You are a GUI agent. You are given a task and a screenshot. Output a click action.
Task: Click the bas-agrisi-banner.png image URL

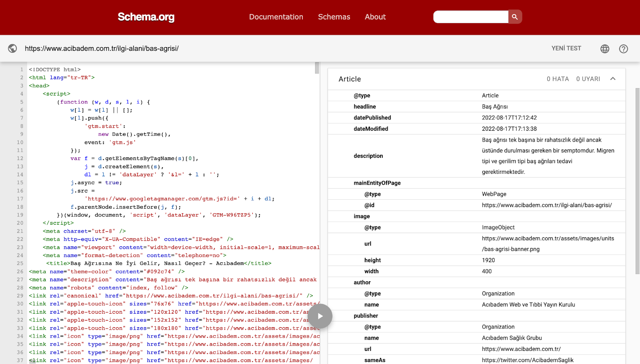point(548,244)
